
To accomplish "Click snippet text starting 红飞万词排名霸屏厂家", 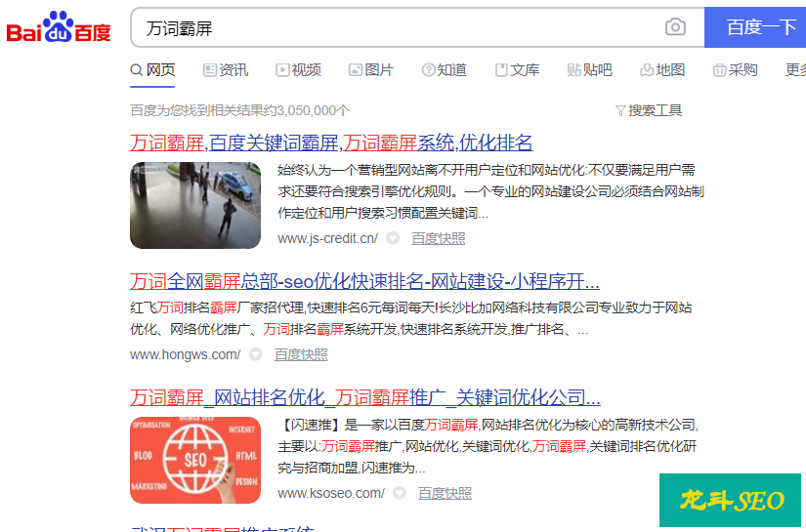I will coord(411,318).
